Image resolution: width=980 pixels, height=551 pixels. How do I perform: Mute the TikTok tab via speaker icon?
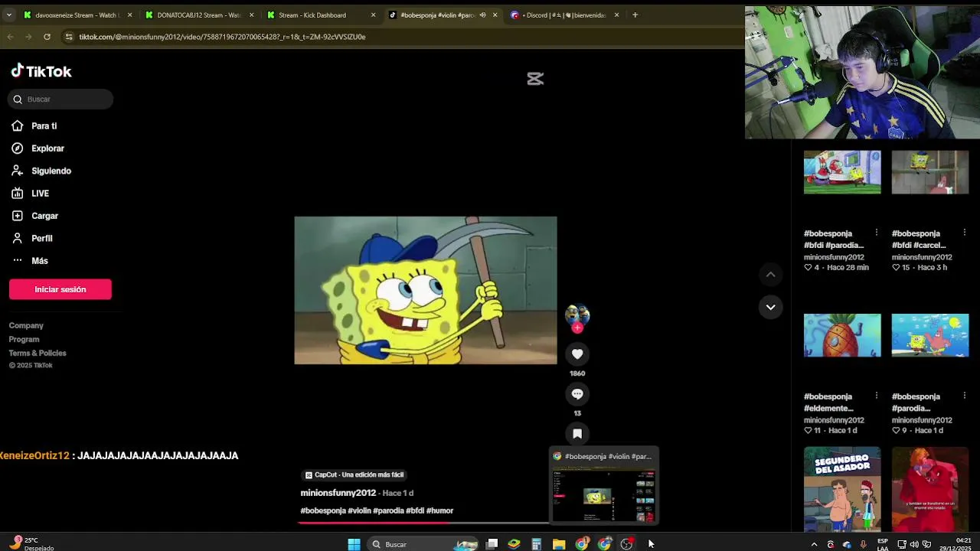pyautogui.click(x=482, y=15)
